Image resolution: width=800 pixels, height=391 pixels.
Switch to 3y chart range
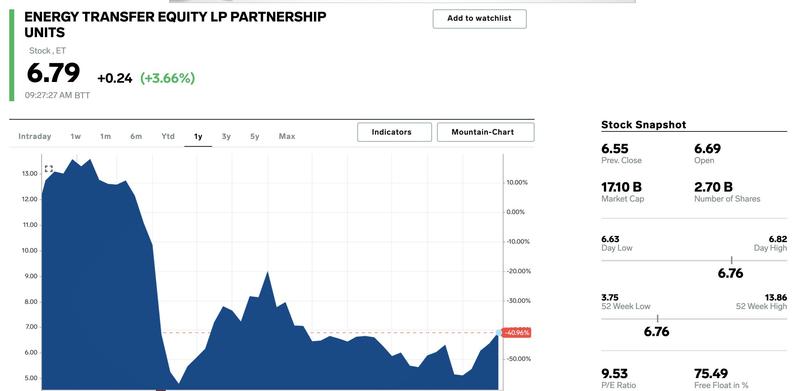click(227, 136)
